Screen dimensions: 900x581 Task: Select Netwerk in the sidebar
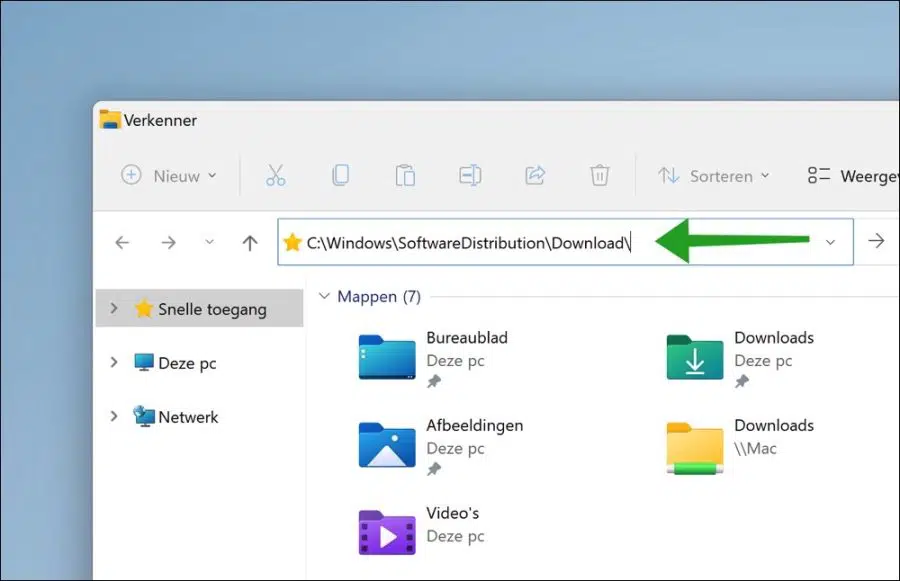[199, 416]
